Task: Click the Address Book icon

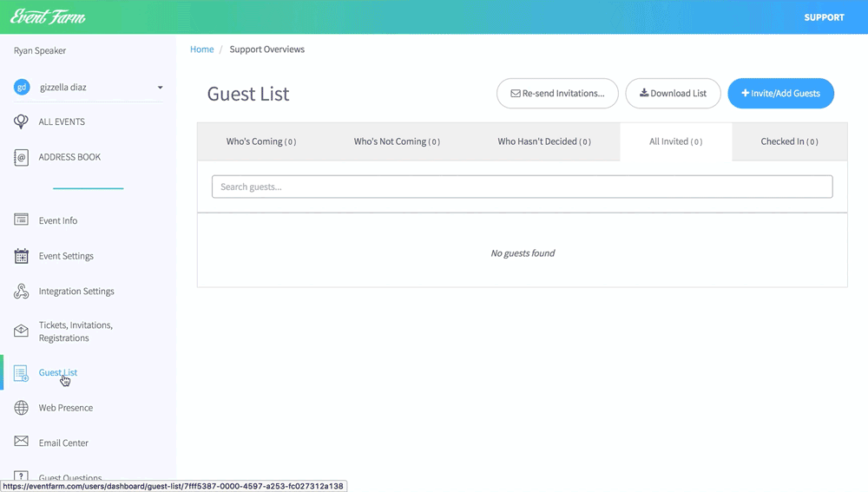Action: tap(21, 157)
